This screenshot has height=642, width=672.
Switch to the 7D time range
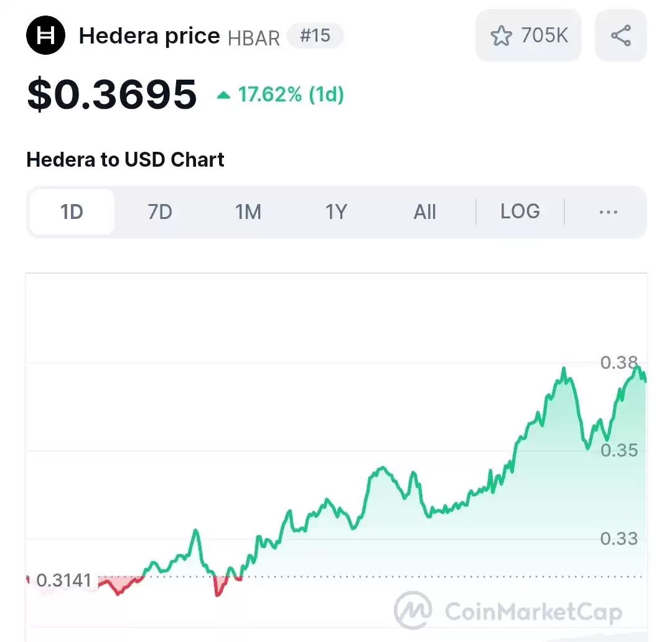(x=160, y=212)
